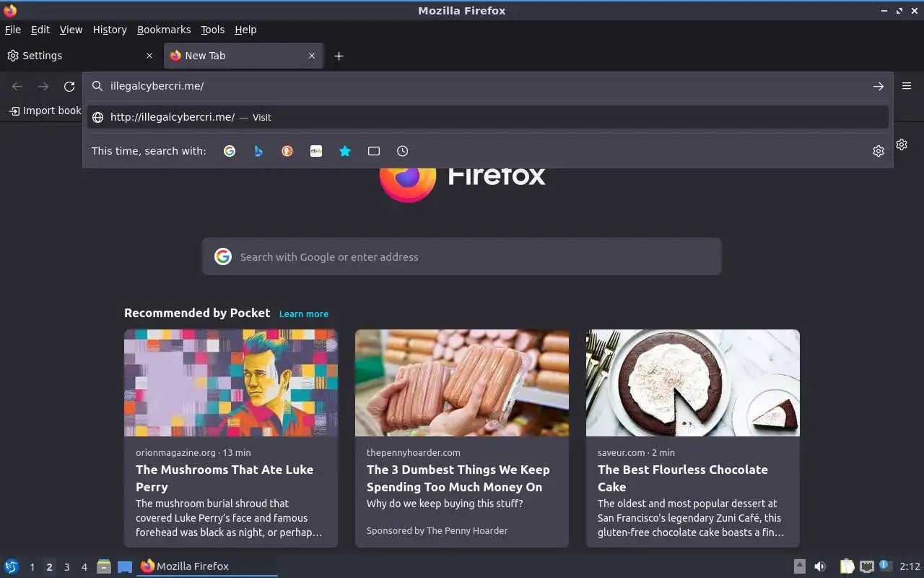Open the Edit menu
The image size is (924, 578).
[x=40, y=30]
